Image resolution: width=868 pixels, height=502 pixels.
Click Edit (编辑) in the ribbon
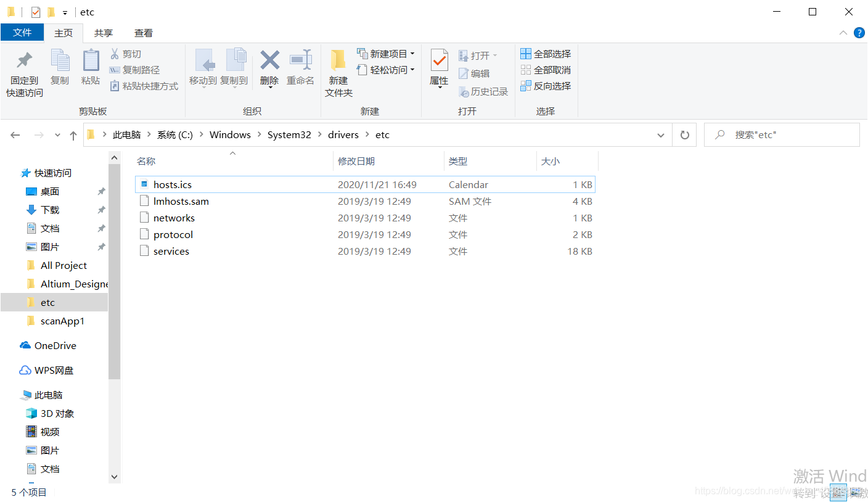tap(474, 73)
